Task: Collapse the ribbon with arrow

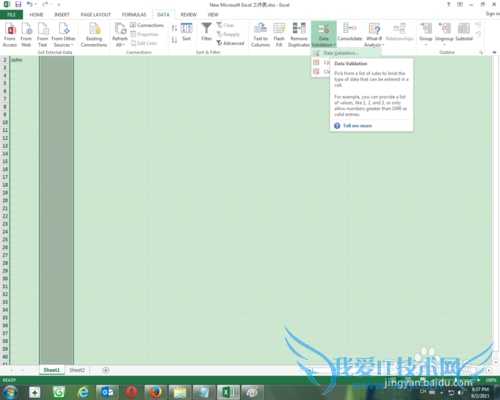Action: [x=494, y=52]
